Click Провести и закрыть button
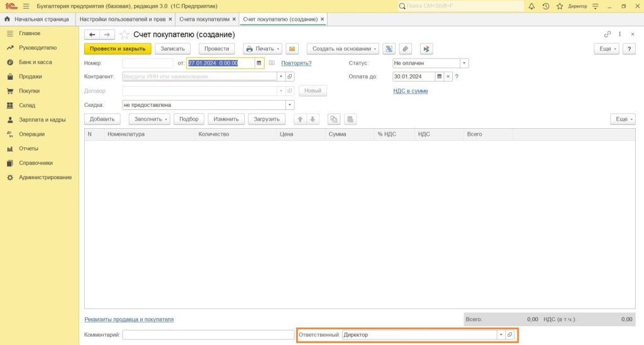This screenshot has width=644, height=345. coord(118,48)
